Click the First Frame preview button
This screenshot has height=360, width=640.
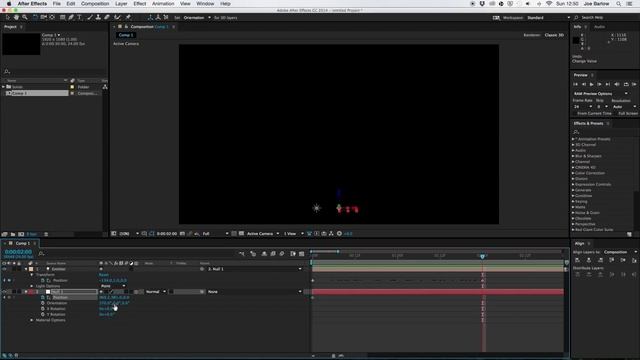[x=576, y=84]
